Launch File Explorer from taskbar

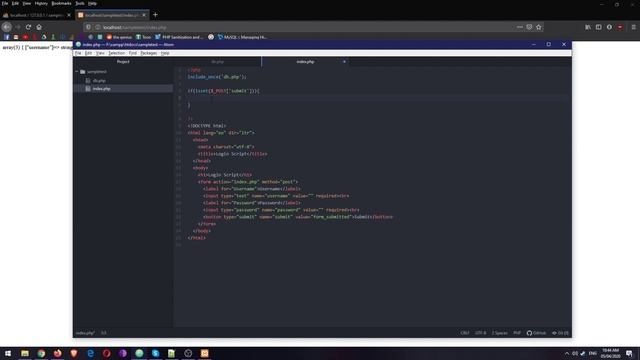25,353
